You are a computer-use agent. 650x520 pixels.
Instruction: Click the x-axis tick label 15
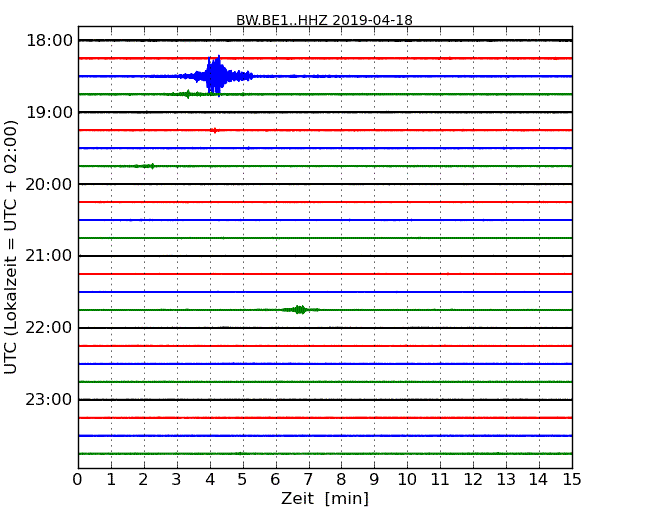572,479
